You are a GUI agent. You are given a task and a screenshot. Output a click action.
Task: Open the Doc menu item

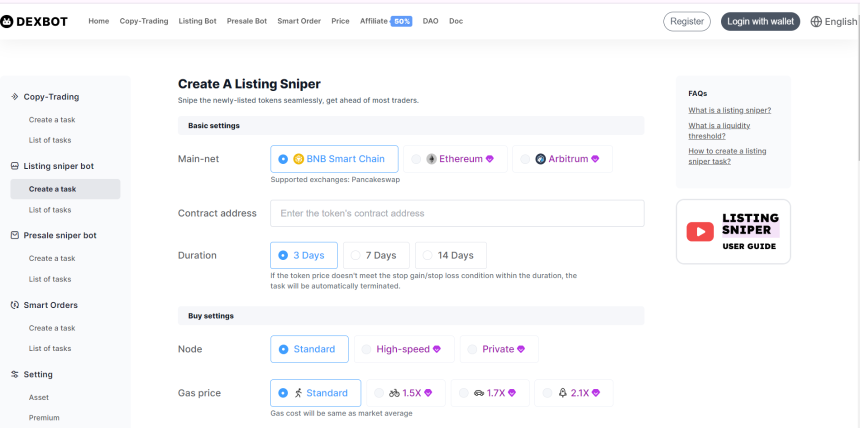[456, 21]
